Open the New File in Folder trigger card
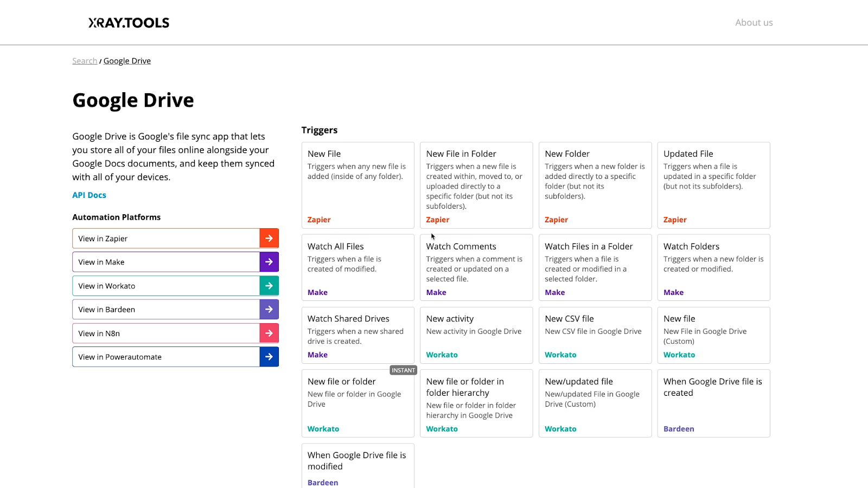 pyautogui.click(x=476, y=185)
